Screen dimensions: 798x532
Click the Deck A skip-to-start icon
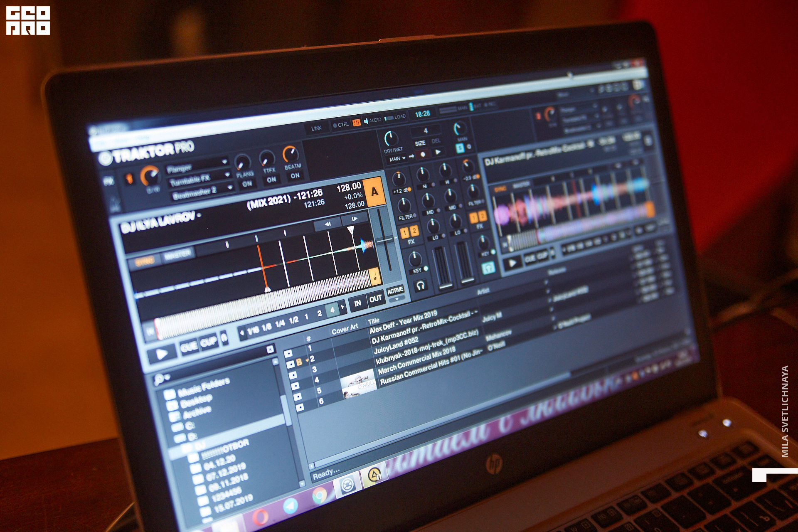[x=150, y=331]
